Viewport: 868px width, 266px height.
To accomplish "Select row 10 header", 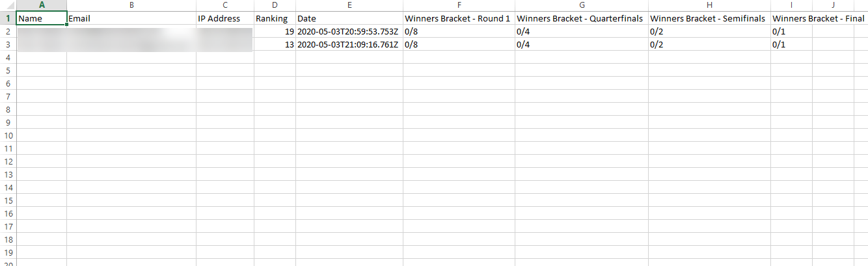I will pos(8,135).
